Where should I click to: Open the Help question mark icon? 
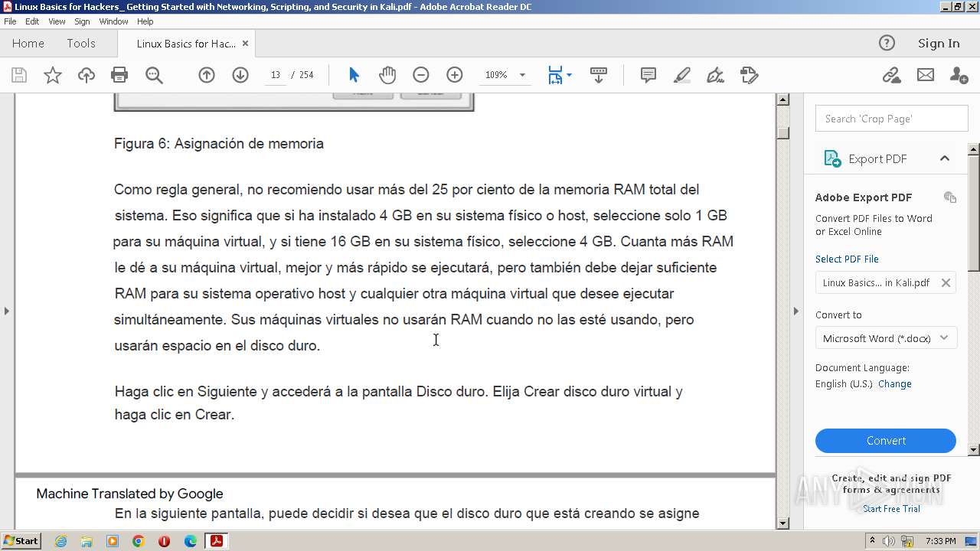coord(887,43)
